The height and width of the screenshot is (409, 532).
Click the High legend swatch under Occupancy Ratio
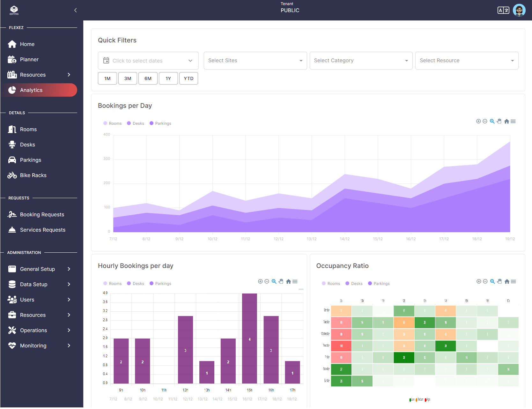(425, 400)
